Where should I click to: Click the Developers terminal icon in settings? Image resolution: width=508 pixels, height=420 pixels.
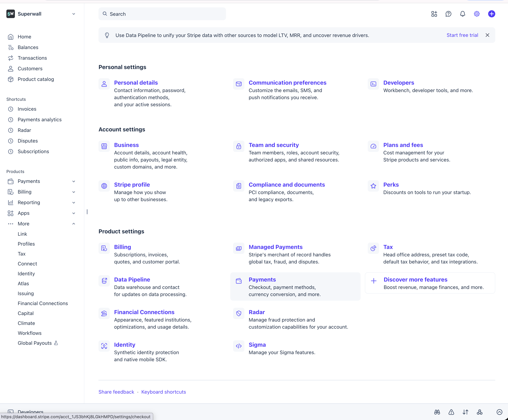click(373, 84)
